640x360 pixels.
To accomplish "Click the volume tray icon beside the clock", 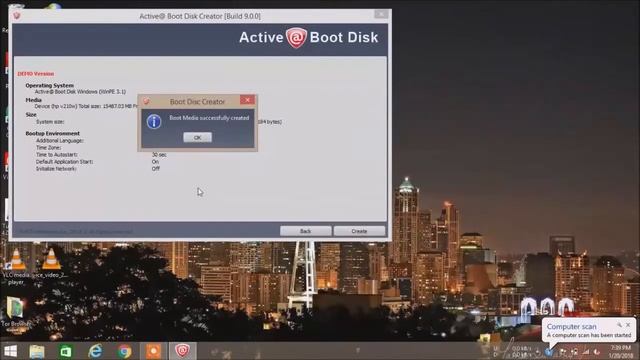I will pos(597,351).
